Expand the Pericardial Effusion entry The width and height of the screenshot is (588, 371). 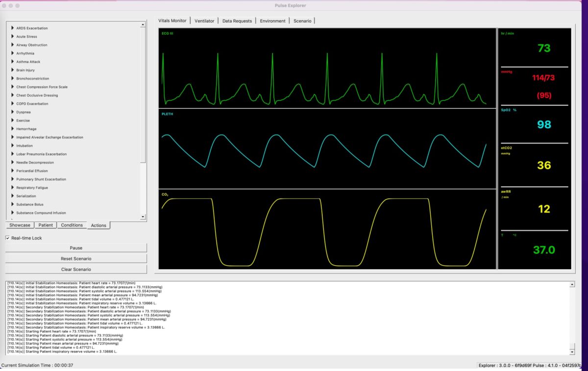click(x=12, y=171)
